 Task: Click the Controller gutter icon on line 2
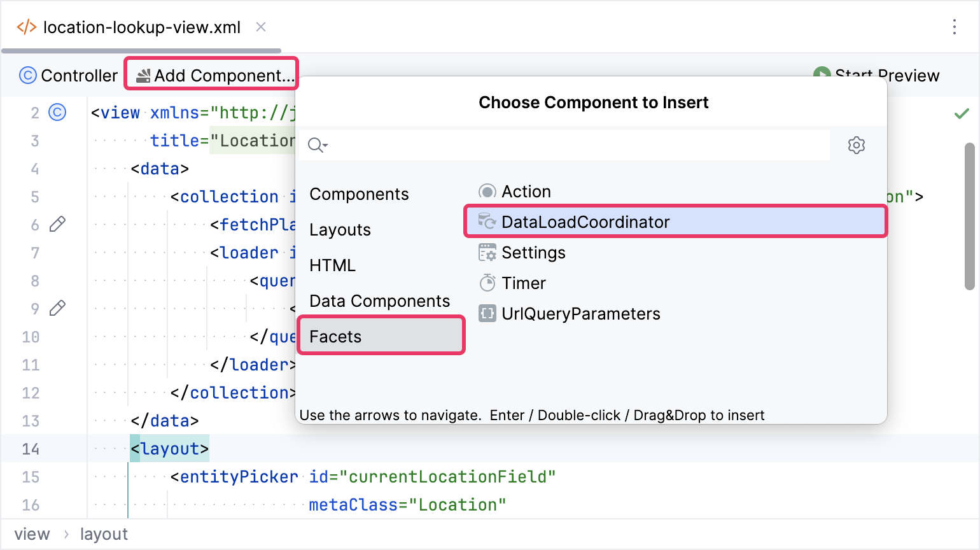tap(57, 112)
